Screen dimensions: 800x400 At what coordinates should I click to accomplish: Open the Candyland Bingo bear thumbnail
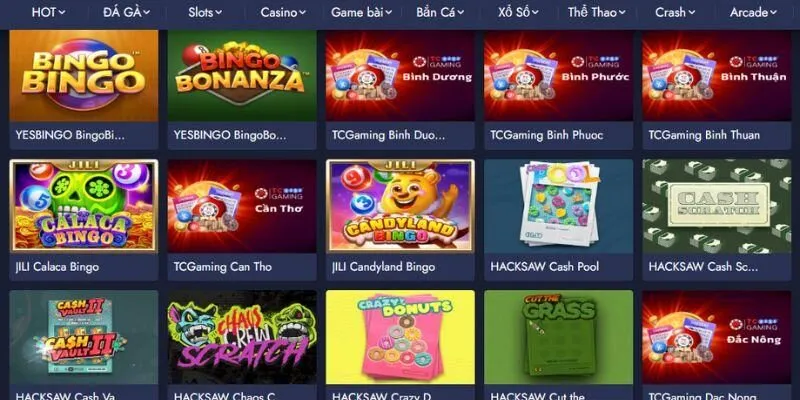pos(400,206)
